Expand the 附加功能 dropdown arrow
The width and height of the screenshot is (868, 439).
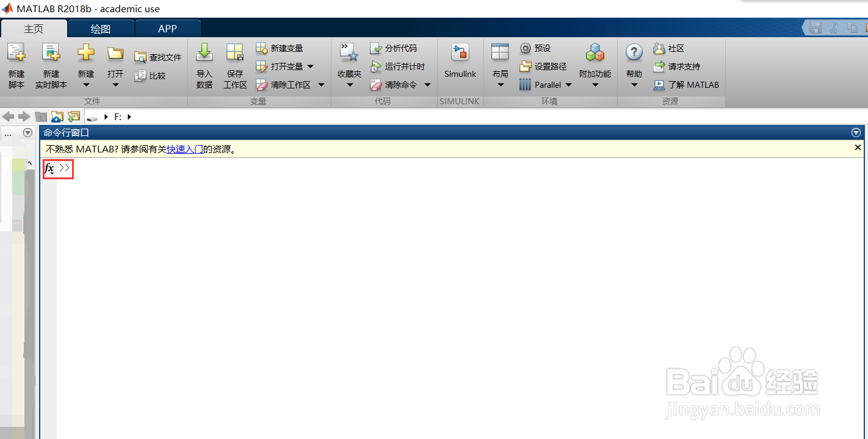pyautogui.click(x=595, y=85)
